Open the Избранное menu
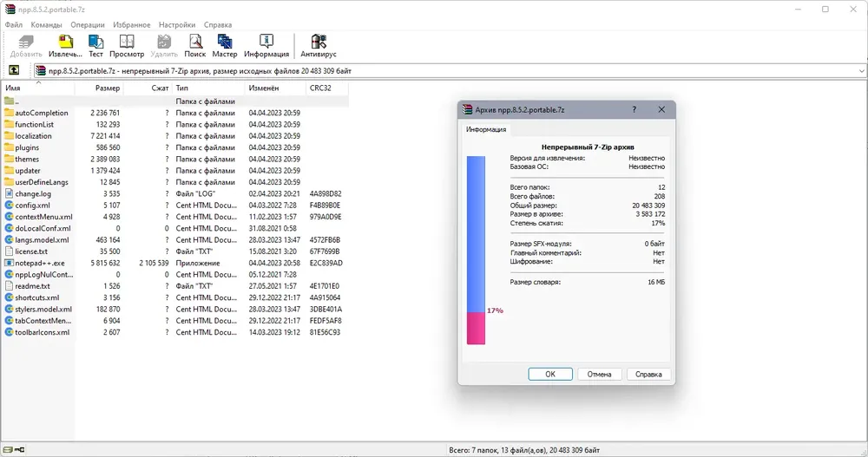This screenshot has width=868, height=457. [x=132, y=25]
